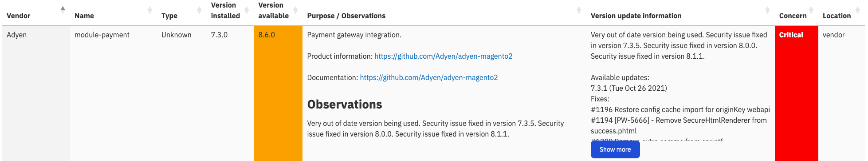
Task: Expand update details with Show more
Action: pos(615,149)
